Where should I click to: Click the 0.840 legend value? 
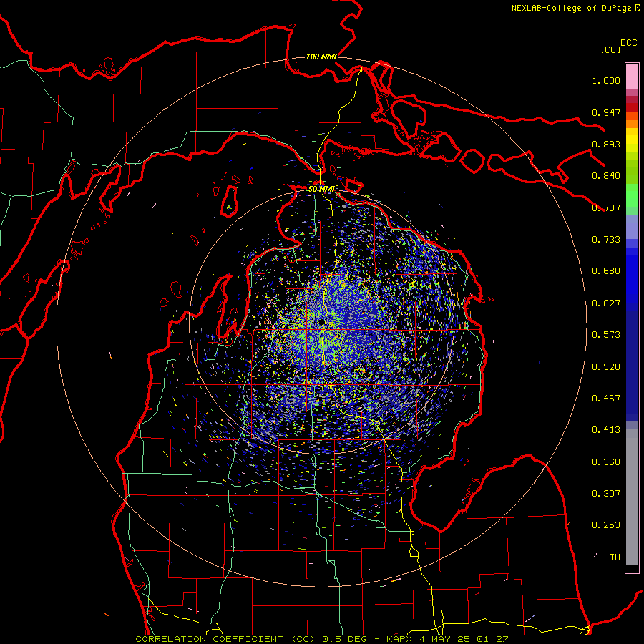[x=606, y=176]
